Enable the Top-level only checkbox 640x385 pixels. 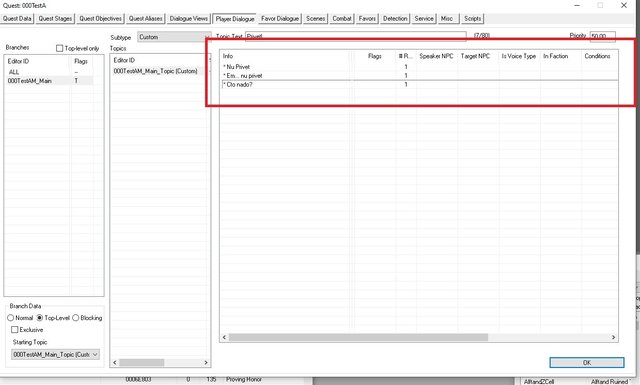click(60, 48)
